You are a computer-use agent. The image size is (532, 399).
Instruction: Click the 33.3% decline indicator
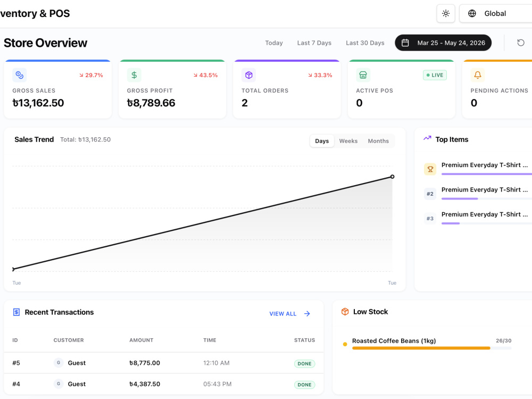[320, 75]
